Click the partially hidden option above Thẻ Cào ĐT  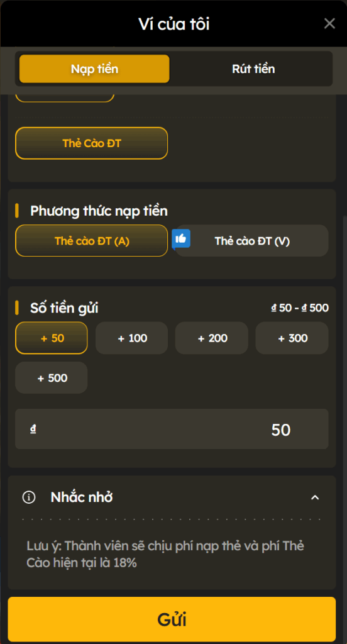pos(65,98)
